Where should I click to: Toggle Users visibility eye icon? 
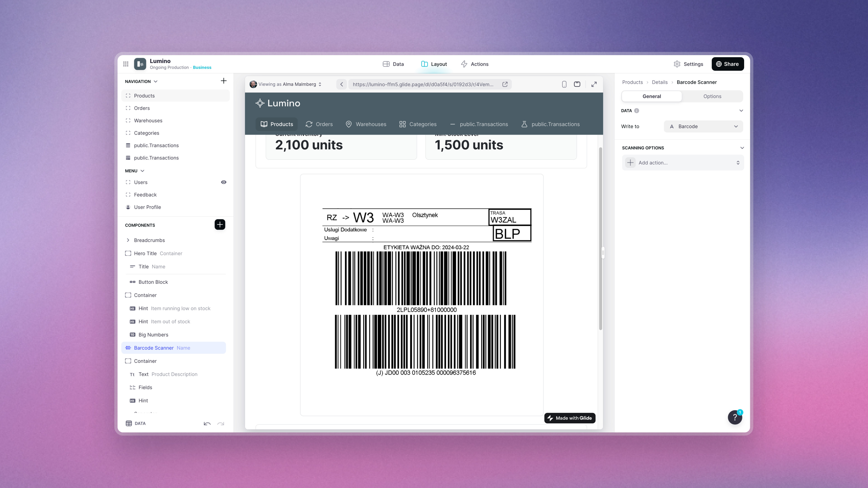223,182
